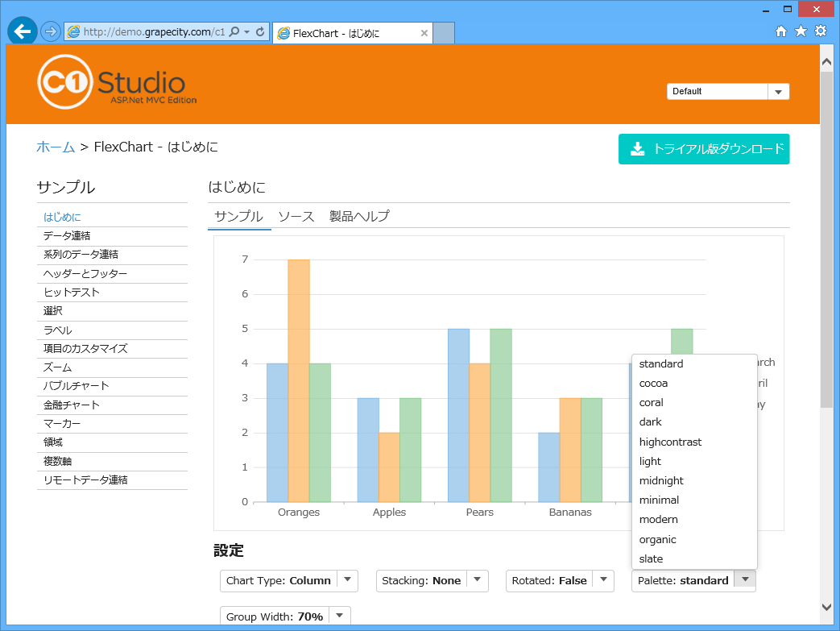Close the FlexChart browser tab

coord(424,33)
